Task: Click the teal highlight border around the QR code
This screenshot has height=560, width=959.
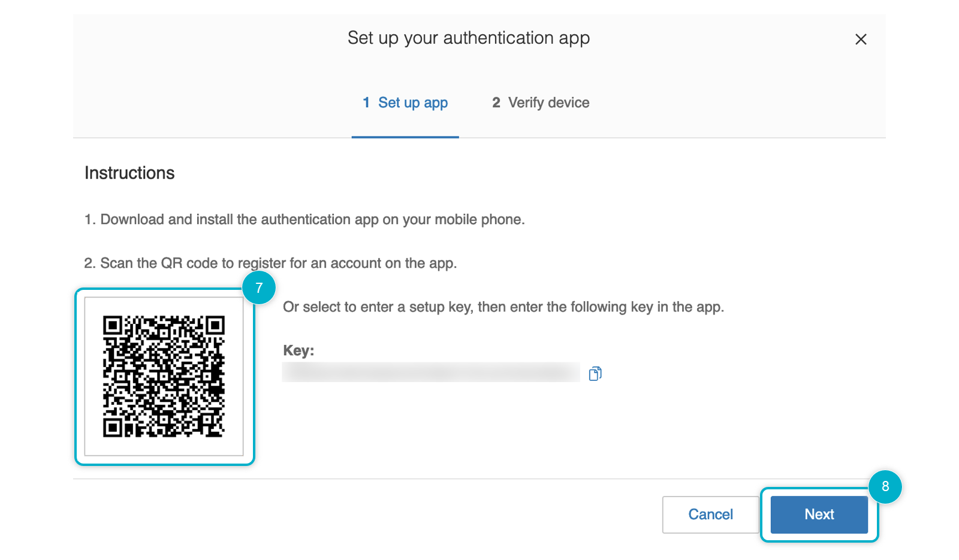Action: (76, 376)
